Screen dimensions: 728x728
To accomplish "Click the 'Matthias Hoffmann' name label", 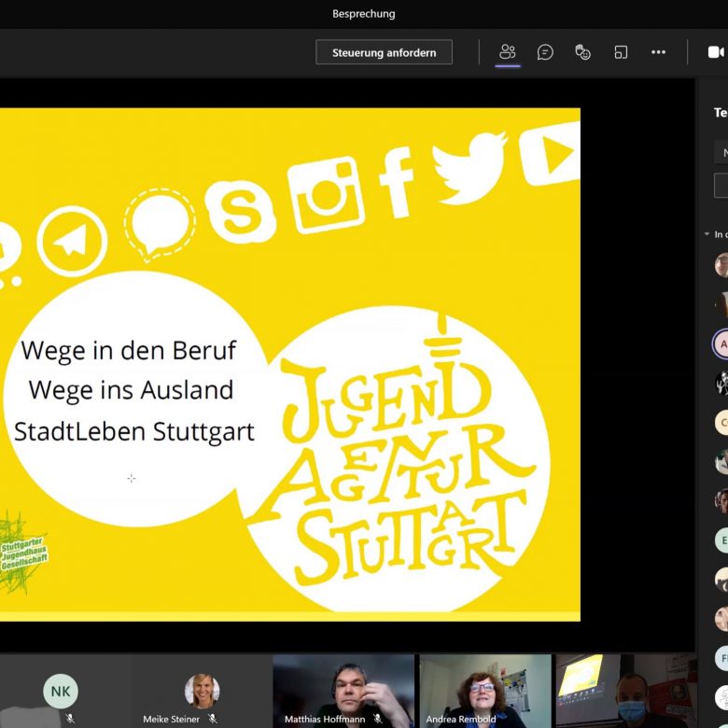I will point(325,719).
